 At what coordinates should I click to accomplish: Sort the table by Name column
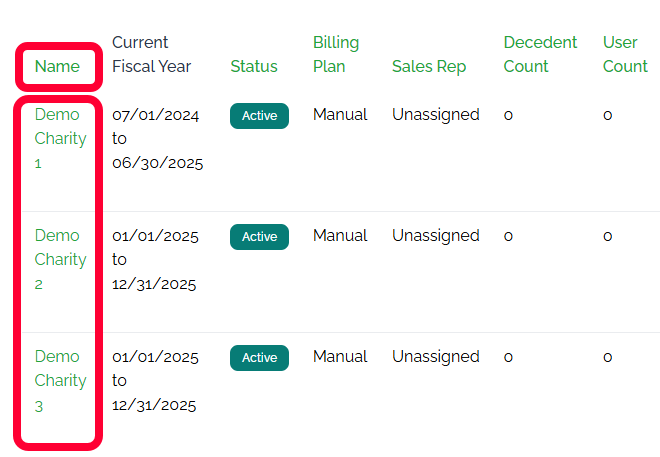(x=57, y=67)
